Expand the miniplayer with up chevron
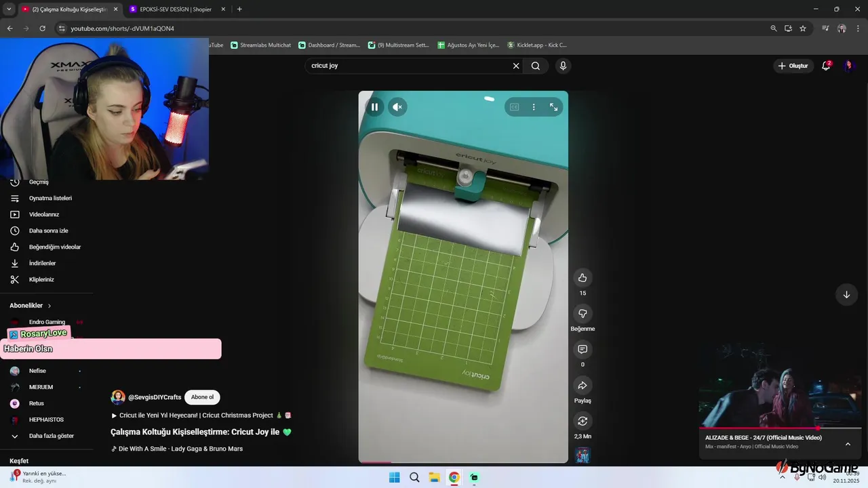Screen dimensions: 868x488 (x=848, y=444)
